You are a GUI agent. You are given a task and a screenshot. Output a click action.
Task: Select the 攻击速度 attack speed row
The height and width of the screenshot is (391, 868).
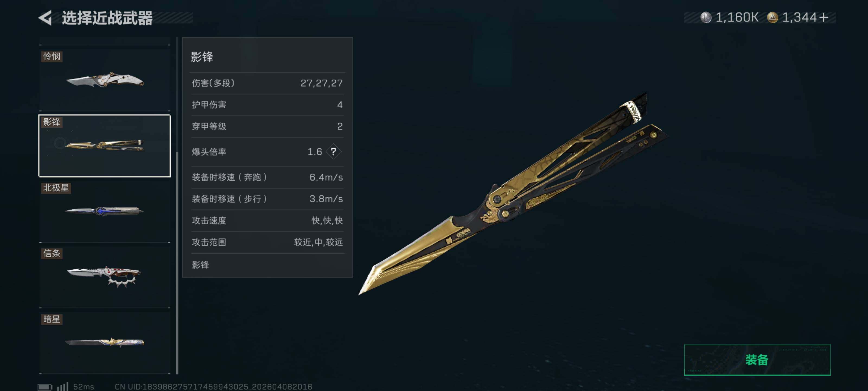tap(267, 220)
